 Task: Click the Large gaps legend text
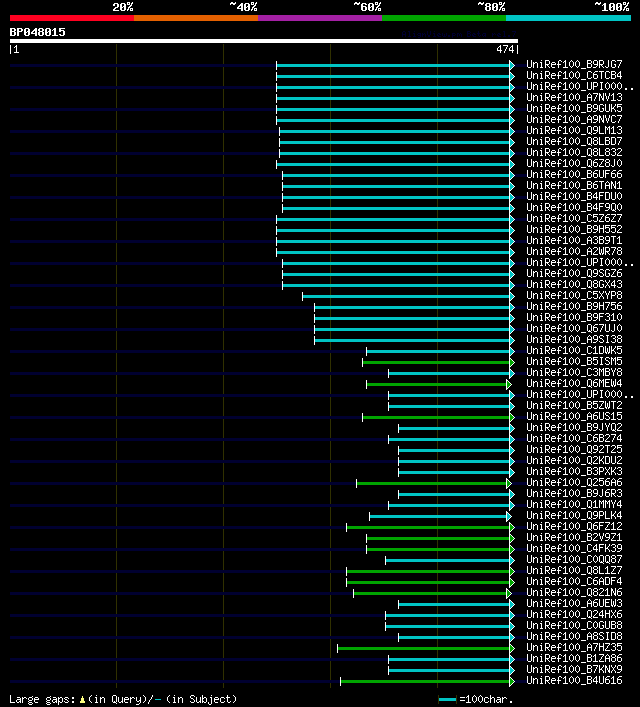123,699
